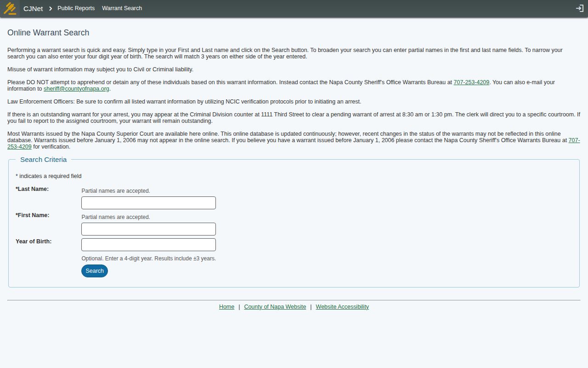Click the login arrow icon in header

click(x=580, y=8)
